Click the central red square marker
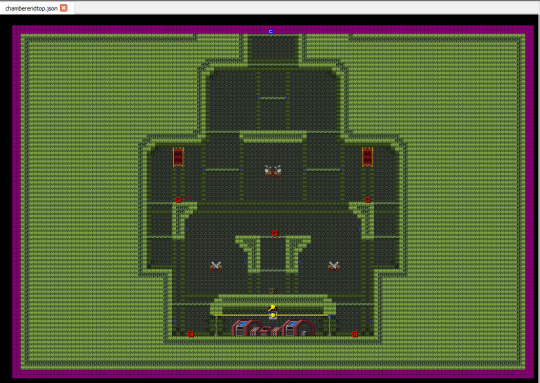The height and width of the screenshot is (383, 540). tap(274, 233)
